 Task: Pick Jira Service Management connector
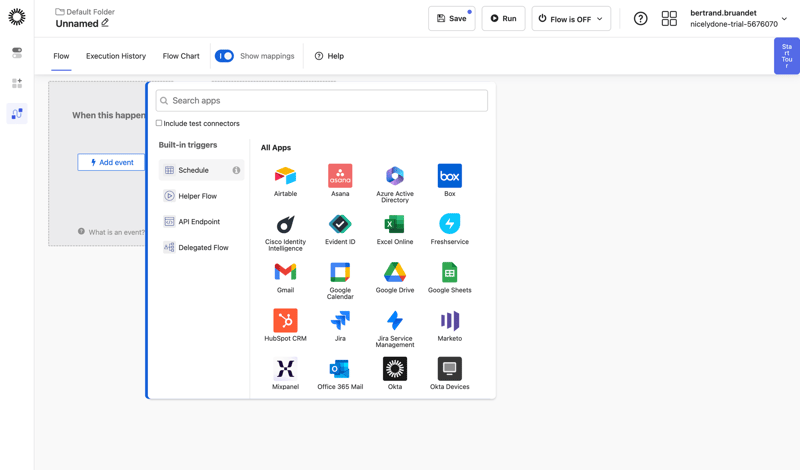tap(395, 320)
